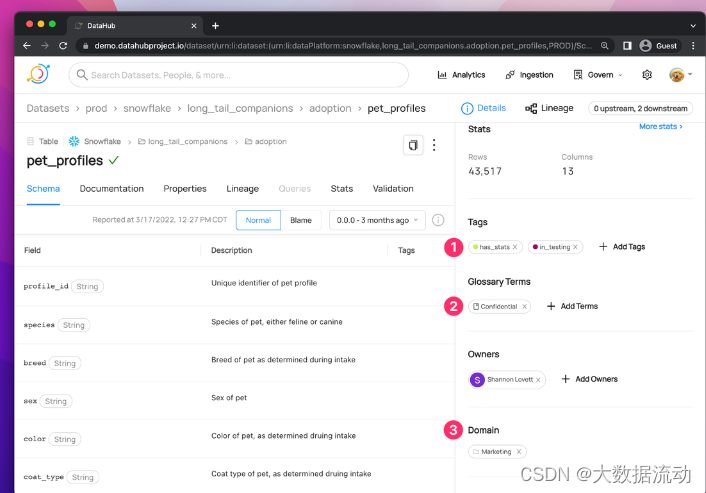Remove the has_stats tag
The image size is (706, 493).
pos(515,247)
